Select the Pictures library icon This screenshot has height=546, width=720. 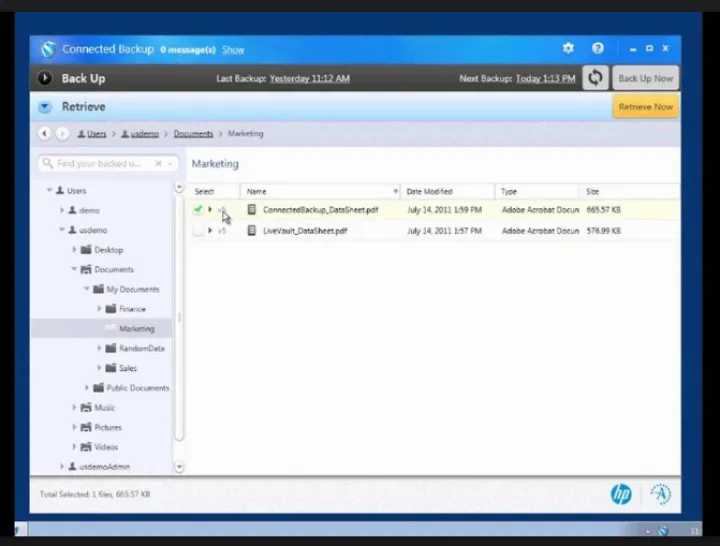tap(86, 427)
